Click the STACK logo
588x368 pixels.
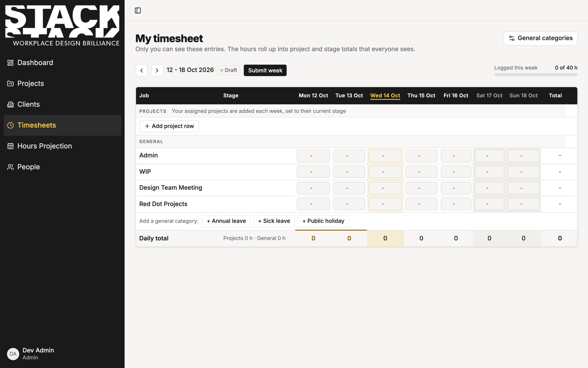pos(62,26)
